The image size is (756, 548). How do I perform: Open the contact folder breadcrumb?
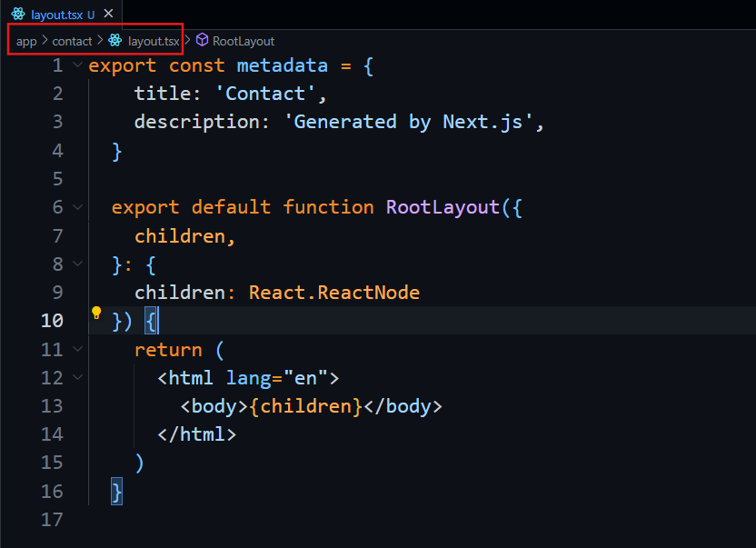click(72, 41)
